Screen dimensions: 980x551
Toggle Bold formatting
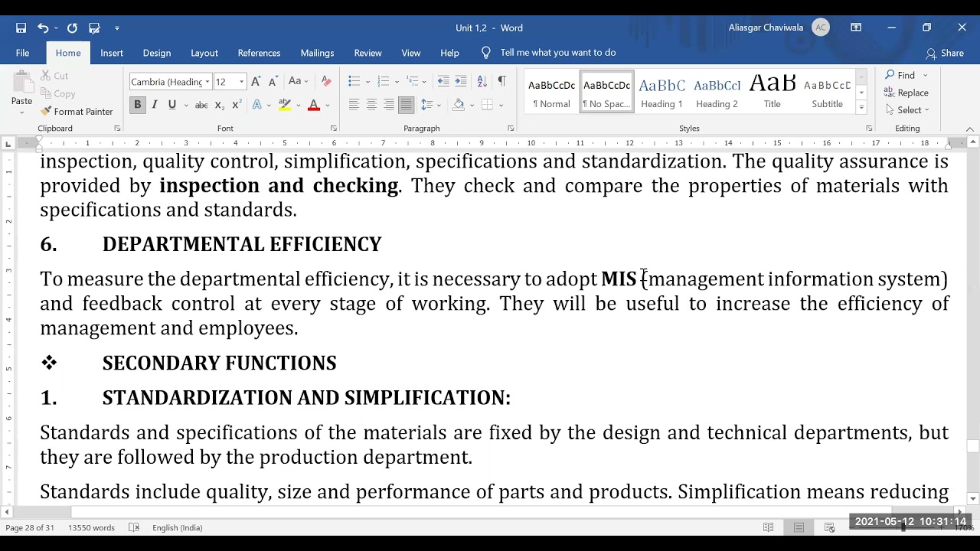pyautogui.click(x=138, y=105)
